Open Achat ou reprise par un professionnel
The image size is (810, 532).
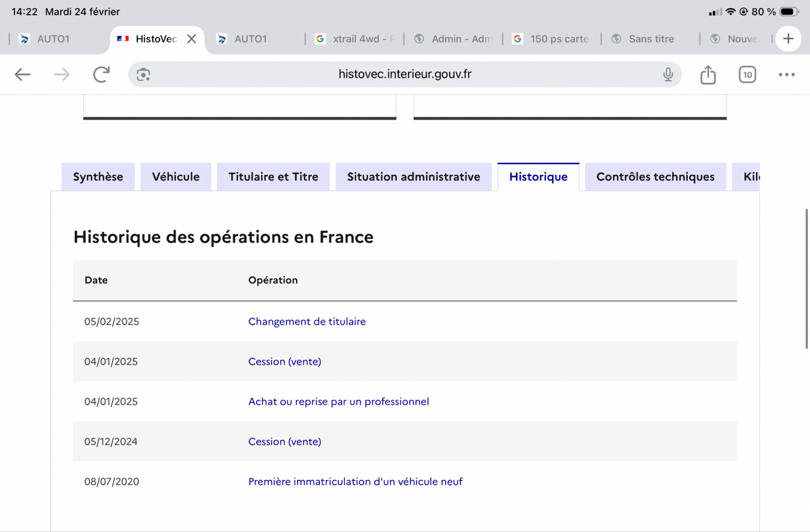(x=339, y=402)
